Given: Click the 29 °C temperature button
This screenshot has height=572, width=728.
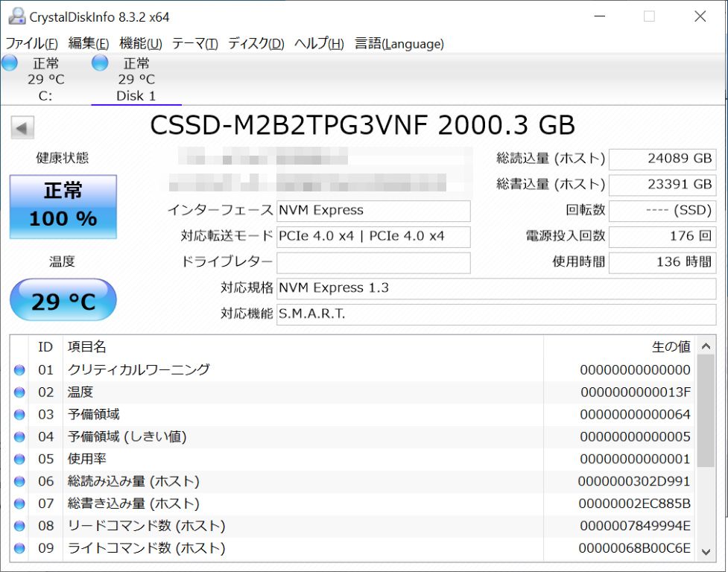Looking at the screenshot, I should [x=63, y=300].
